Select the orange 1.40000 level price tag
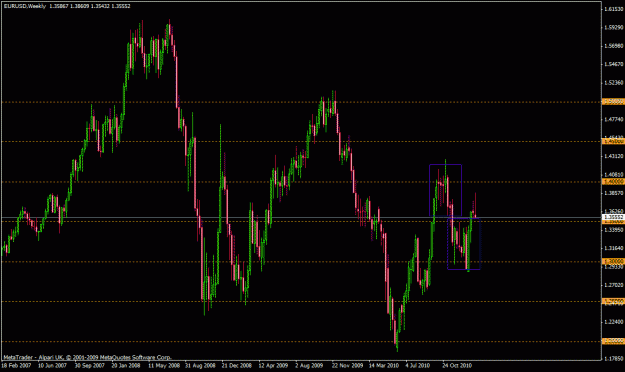The image size is (625, 372). [x=613, y=181]
